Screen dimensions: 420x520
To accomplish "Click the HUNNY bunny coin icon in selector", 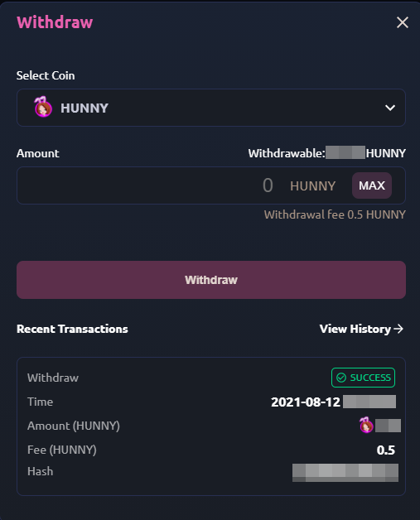I will [x=43, y=107].
